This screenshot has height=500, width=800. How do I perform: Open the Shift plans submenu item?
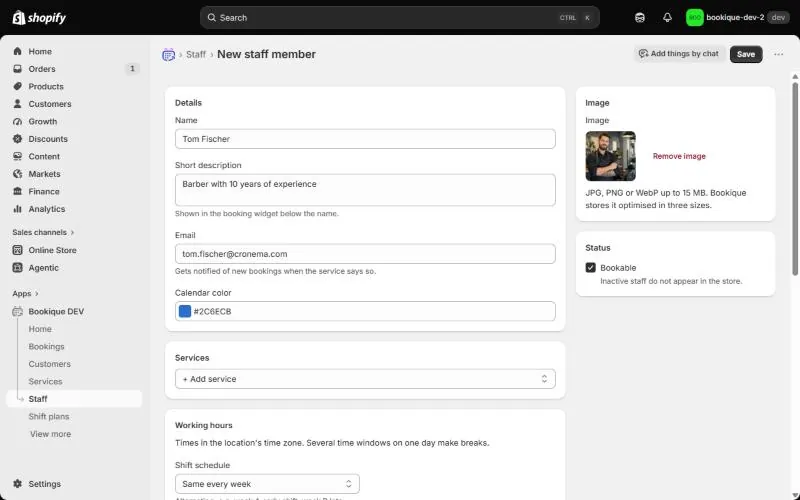(48, 416)
